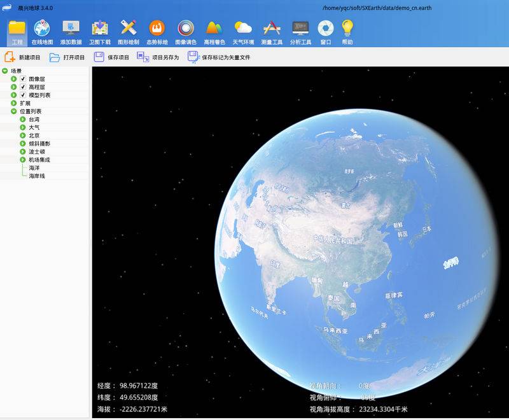Select the 大气 location item
The height and width of the screenshot is (420, 509).
pos(34,127)
